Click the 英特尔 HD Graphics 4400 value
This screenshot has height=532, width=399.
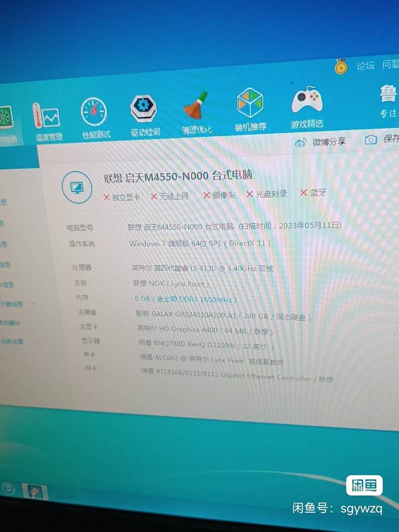coord(205,330)
